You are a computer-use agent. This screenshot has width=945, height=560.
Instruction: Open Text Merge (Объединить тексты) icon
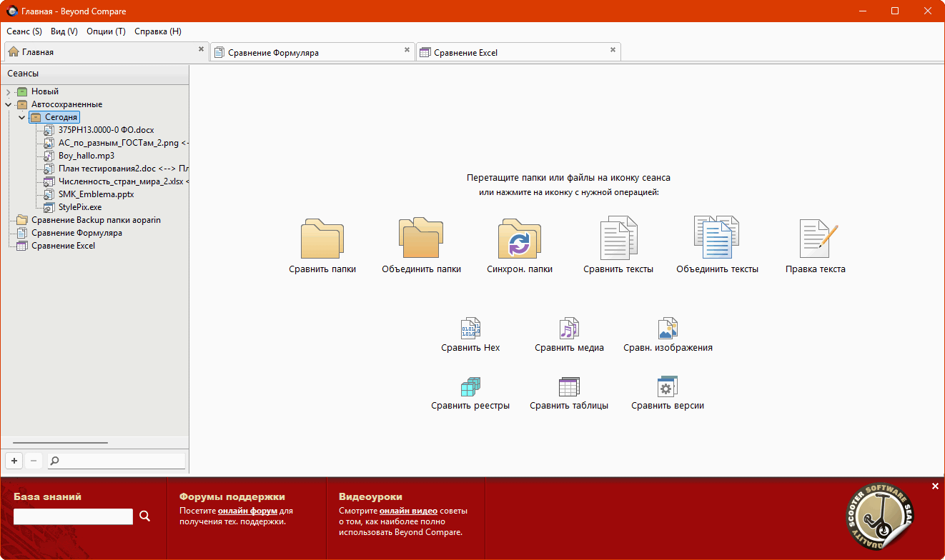point(717,239)
